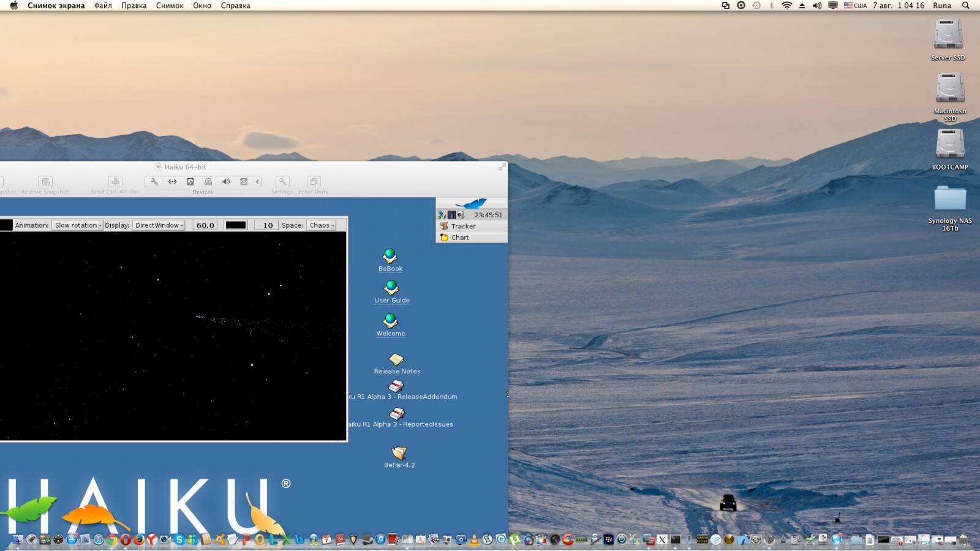Click the Haiku leaf Deskbar menu
Screen dimensions: 980x551
tap(471, 203)
